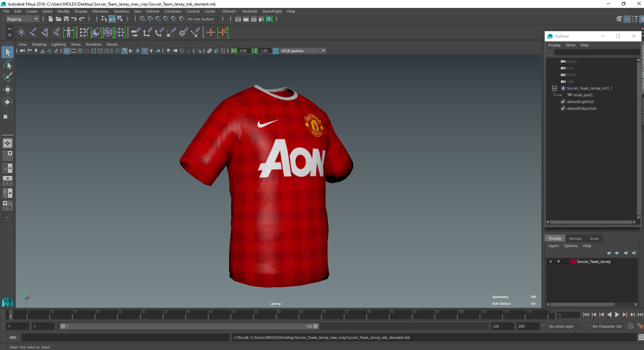Open the shelf tab switcher above gear
Screen dimensions: 644x350
[9, 29]
